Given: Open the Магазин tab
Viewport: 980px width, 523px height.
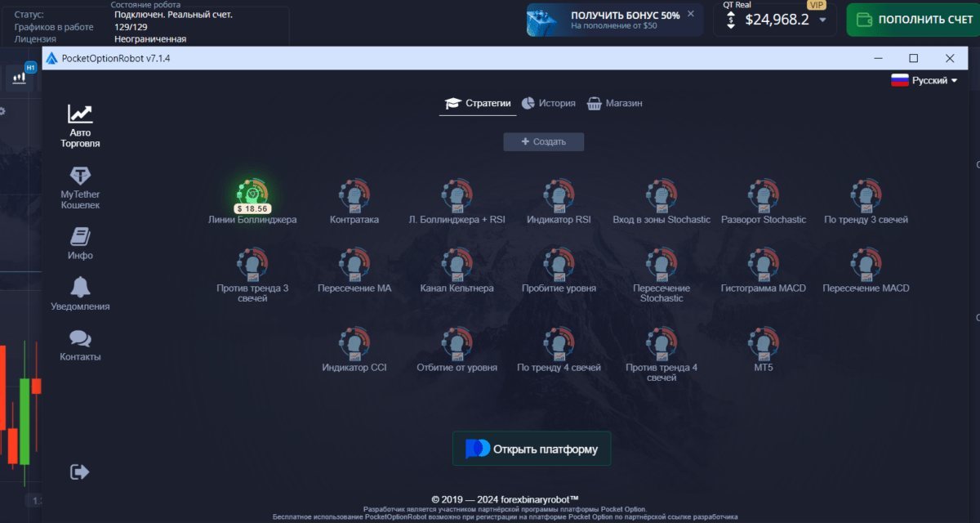Looking at the screenshot, I should pos(614,103).
